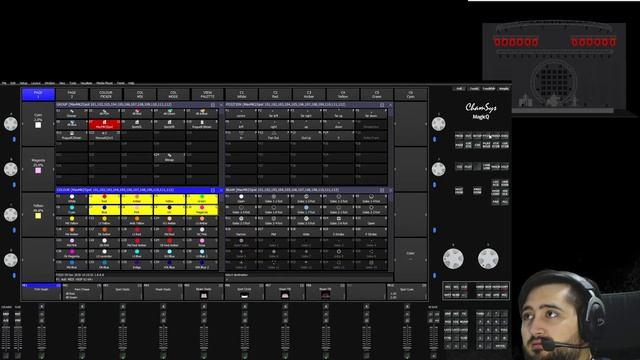Open the Window menu
This screenshot has width=640, height=360.
49,83
